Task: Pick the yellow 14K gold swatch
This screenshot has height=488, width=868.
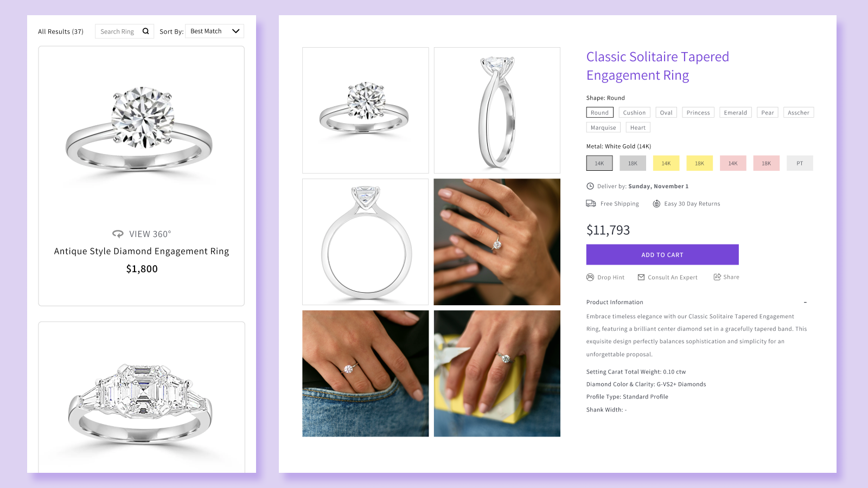Action: [666, 163]
